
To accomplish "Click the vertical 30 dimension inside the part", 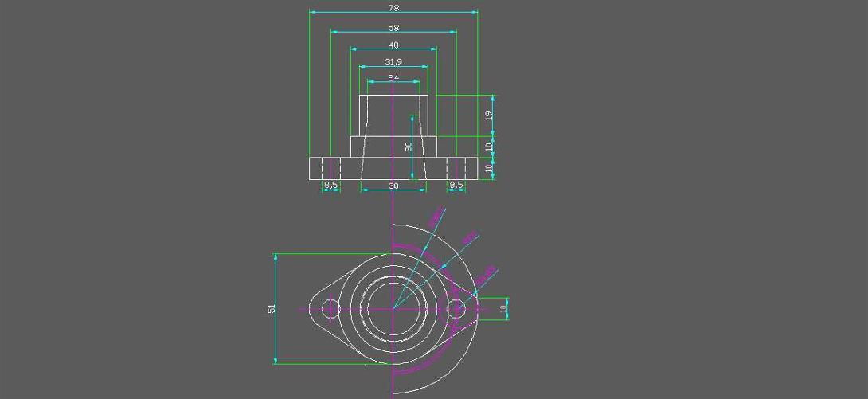I will (x=408, y=147).
